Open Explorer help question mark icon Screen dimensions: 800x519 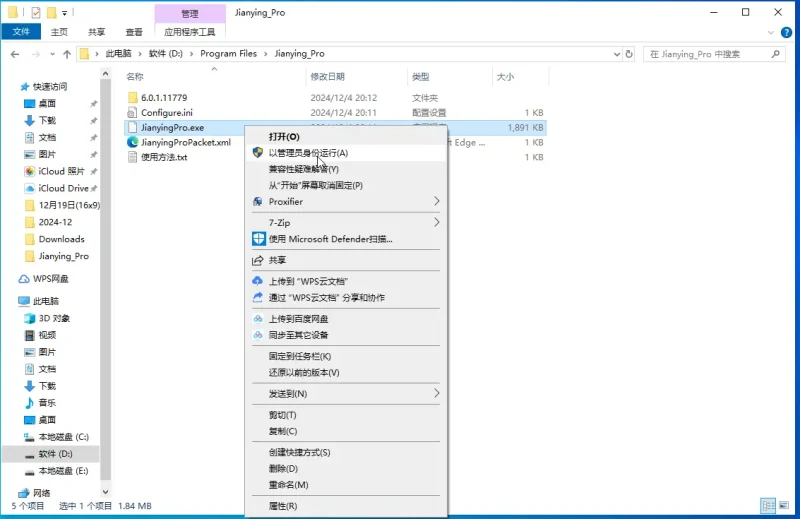point(786,32)
